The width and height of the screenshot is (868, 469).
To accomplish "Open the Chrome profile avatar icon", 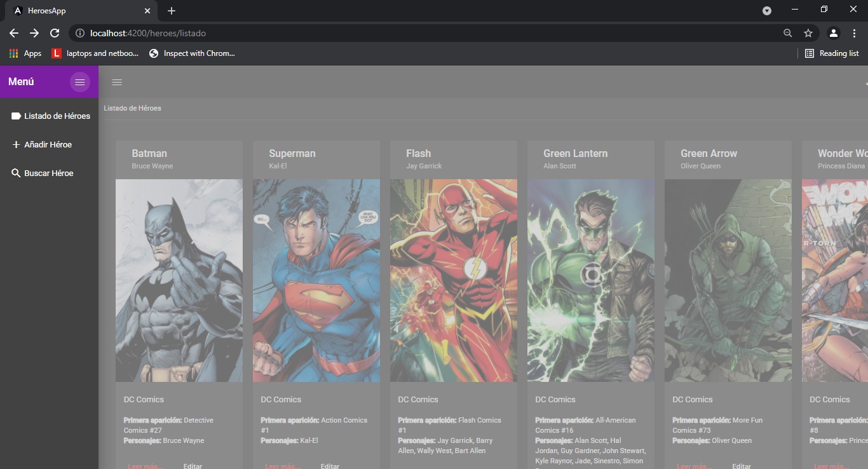I will pyautogui.click(x=834, y=33).
